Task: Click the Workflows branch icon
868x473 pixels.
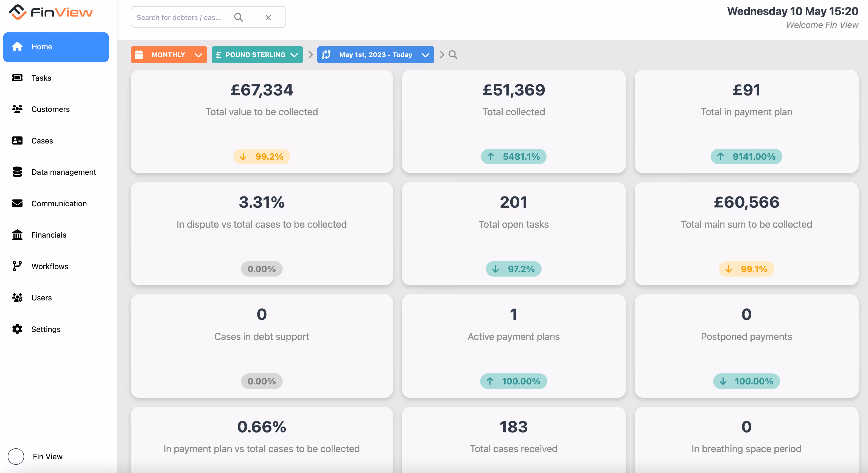Action: point(17,266)
